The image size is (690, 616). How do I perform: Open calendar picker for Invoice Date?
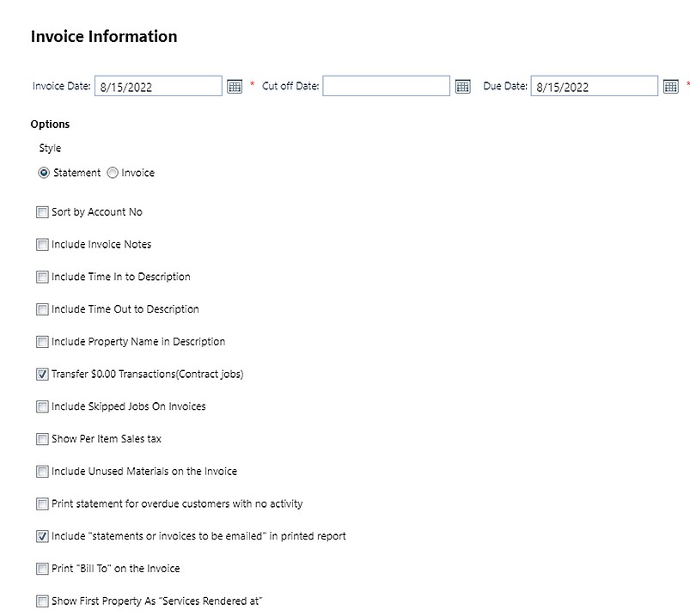pos(235,86)
